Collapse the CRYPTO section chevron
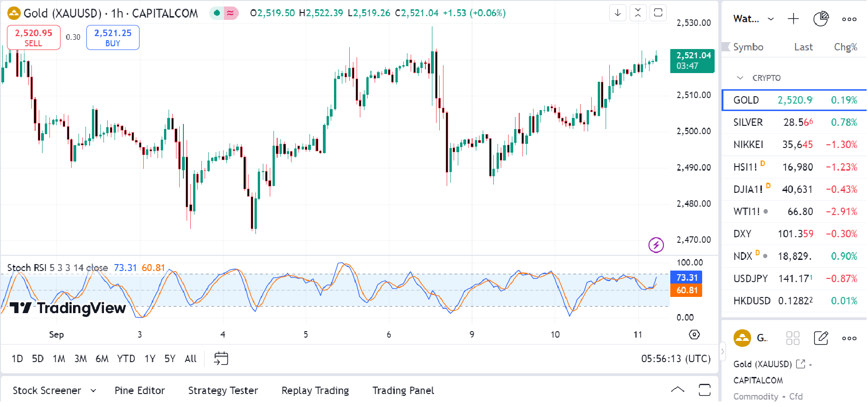This screenshot has height=407, width=868. [740, 78]
